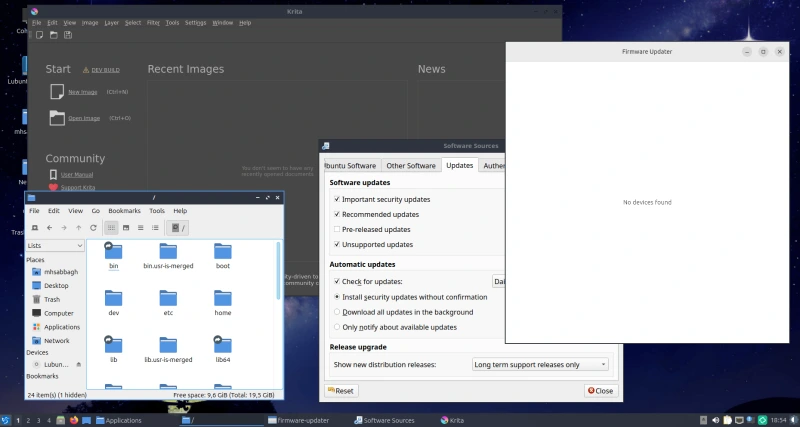
Task: Click the New Image link in Krita
Action: click(83, 92)
